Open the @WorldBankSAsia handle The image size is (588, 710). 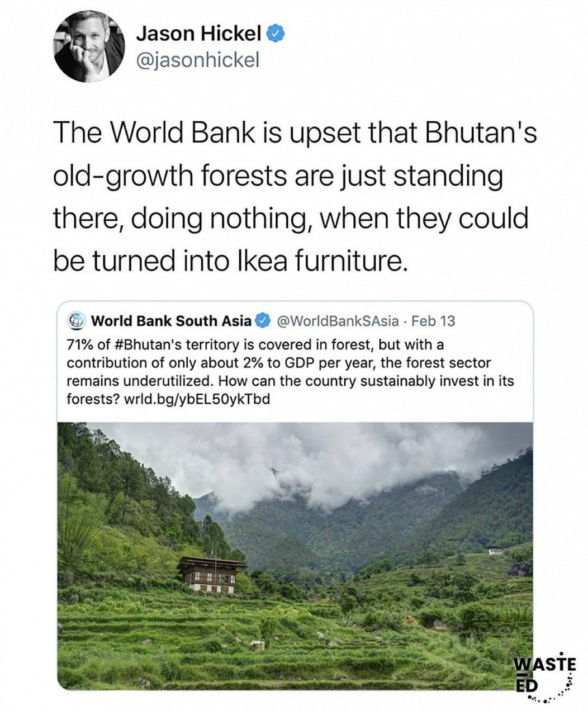tap(338, 321)
